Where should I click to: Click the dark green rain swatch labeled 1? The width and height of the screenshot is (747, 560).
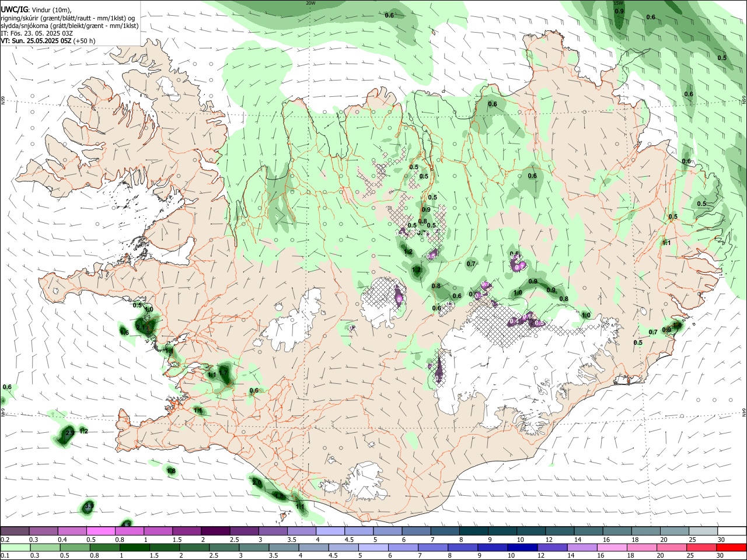pos(135,547)
